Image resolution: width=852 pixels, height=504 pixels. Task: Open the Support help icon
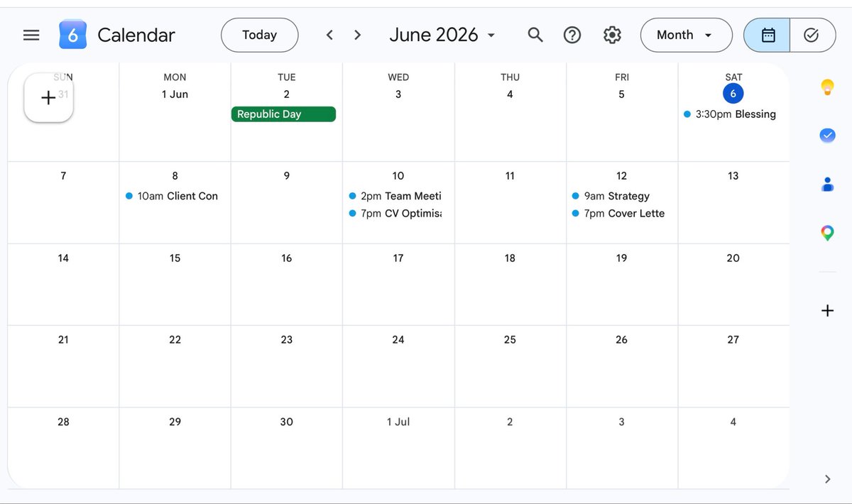tap(572, 35)
